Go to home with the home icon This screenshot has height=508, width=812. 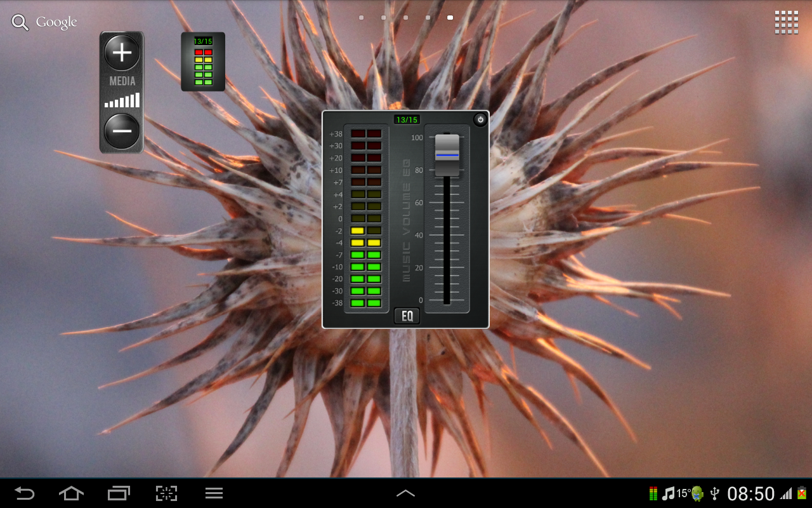coord(71,493)
